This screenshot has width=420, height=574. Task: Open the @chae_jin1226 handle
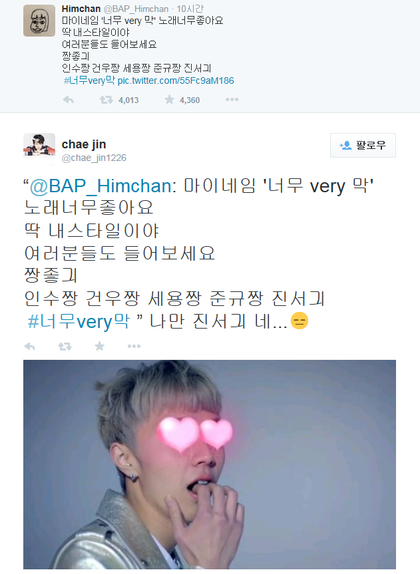pyautogui.click(x=94, y=158)
